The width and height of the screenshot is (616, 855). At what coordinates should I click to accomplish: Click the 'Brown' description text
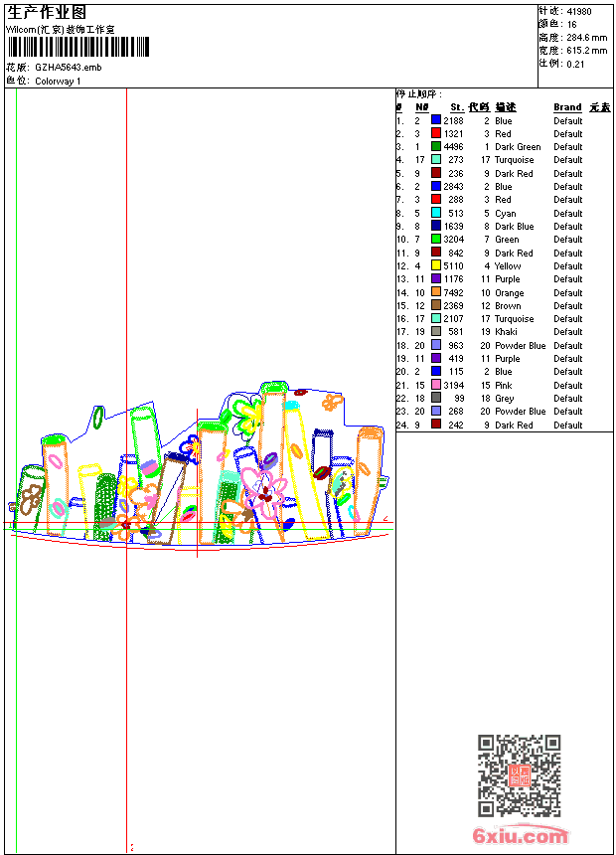508,306
